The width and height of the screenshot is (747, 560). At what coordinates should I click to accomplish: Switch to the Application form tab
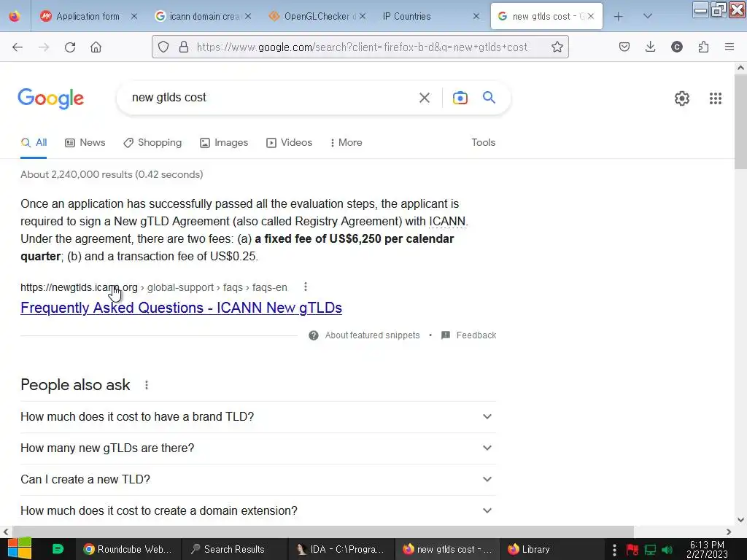(88, 16)
